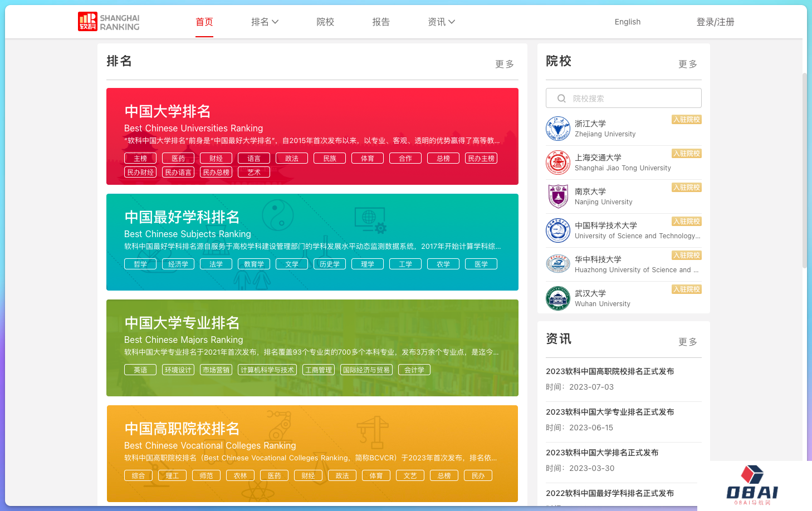Click 更多 in the 资讯 section
The width and height of the screenshot is (812, 511).
click(x=688, y=342)
